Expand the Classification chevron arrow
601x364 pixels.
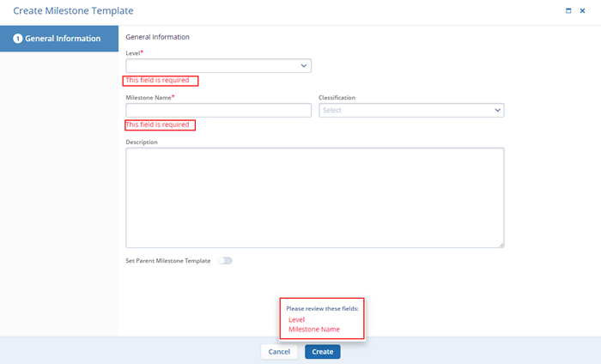click(497, 110)
